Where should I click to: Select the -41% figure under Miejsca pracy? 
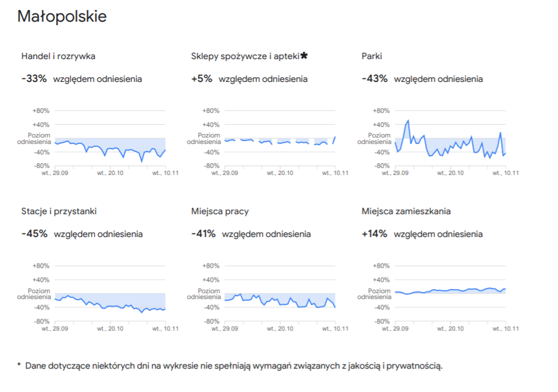click(x=203, y=233)
